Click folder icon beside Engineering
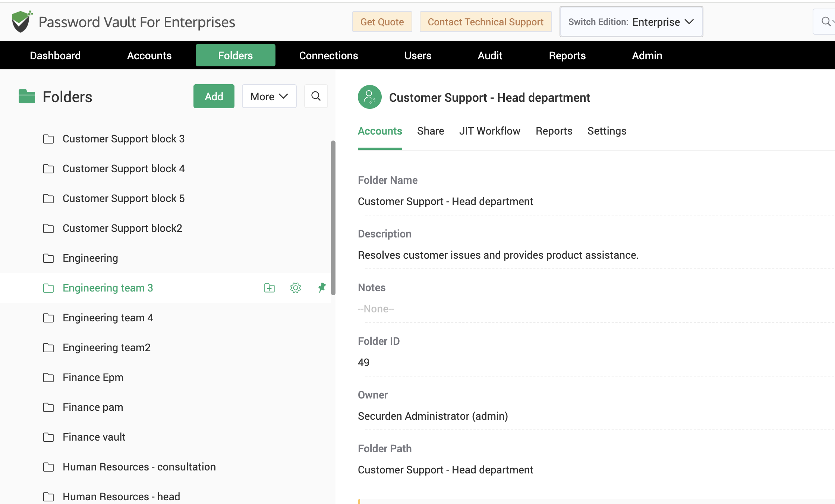This screenshot has height=504, width=835. [x=48, y=258]
